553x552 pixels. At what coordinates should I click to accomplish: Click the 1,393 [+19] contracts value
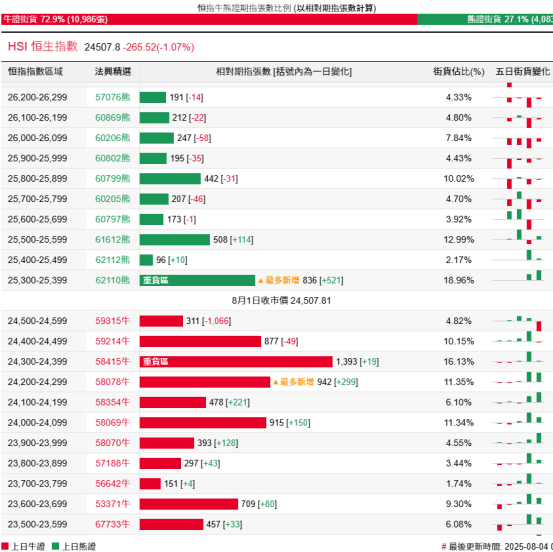(357, 362)
